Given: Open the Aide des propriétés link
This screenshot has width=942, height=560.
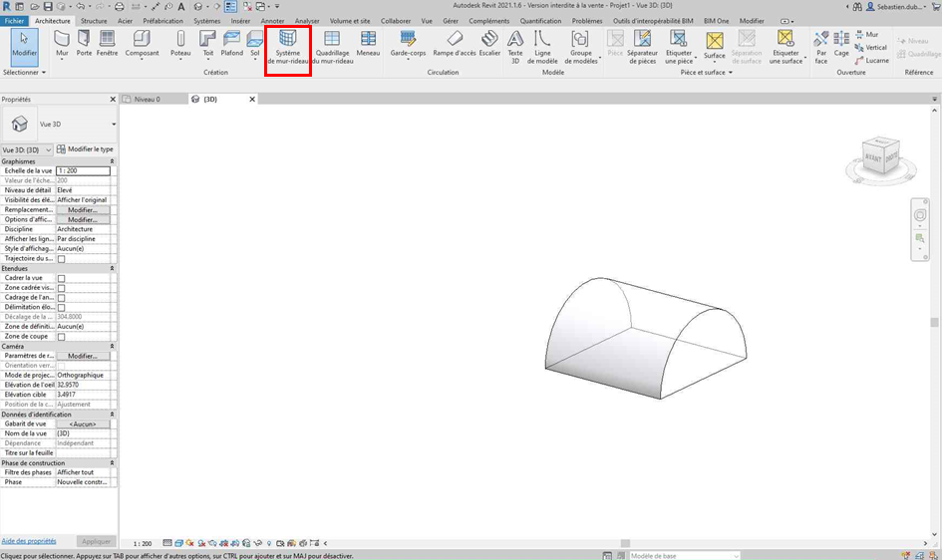Looking at the screenshot, I should (x=29, y=541).
